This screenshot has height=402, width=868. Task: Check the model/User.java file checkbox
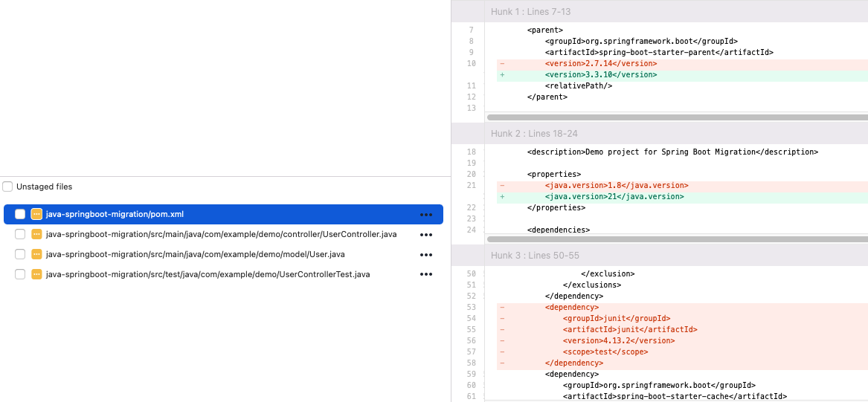[20, 254]
